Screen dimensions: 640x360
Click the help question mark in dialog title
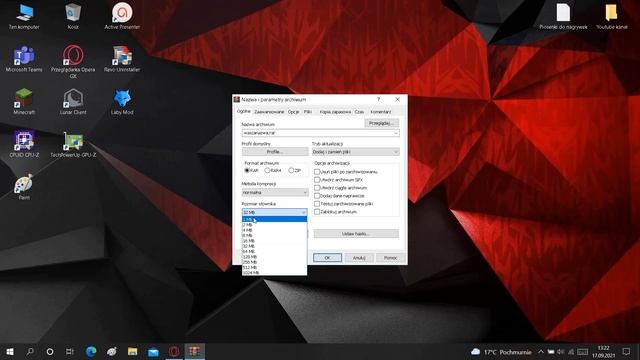pyautogui.click(x=378, y=99)
